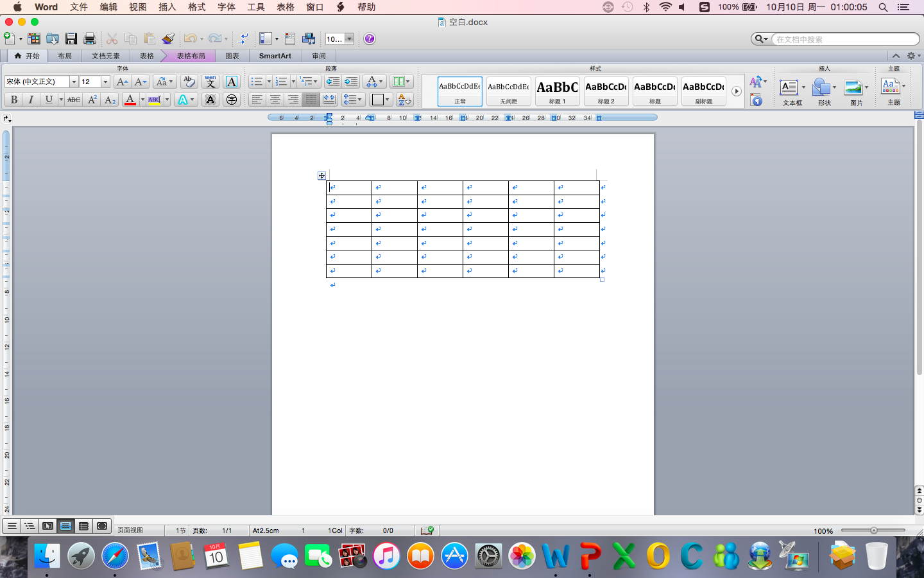Toggle Italic formatting

pyautogui.click(x=31, y=100)
